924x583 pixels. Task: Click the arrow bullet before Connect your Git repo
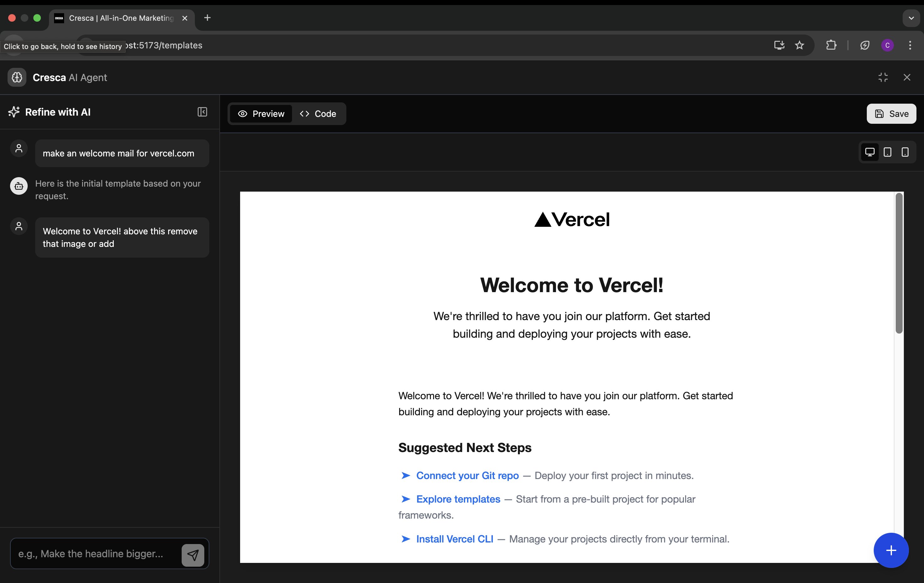point(405,476)
